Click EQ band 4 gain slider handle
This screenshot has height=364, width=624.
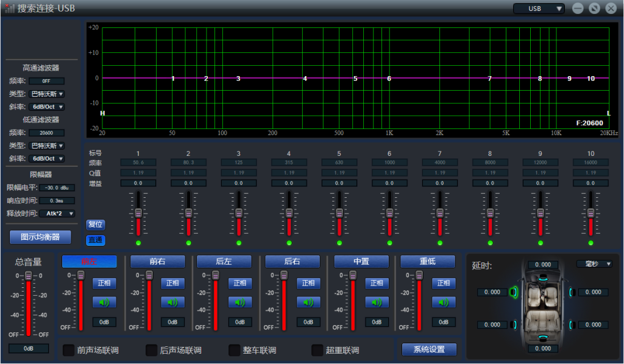[289, 213]
